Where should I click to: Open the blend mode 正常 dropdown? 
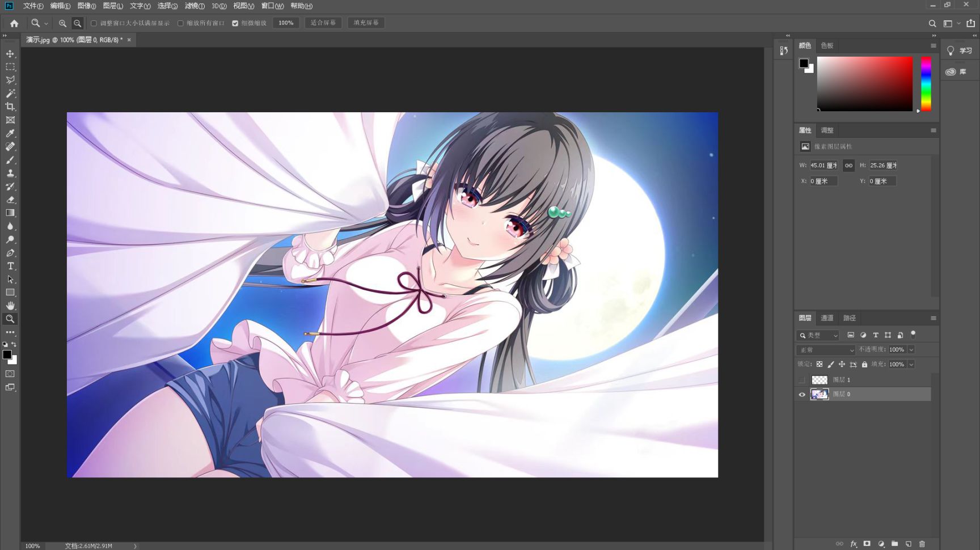tap(826, 350)
